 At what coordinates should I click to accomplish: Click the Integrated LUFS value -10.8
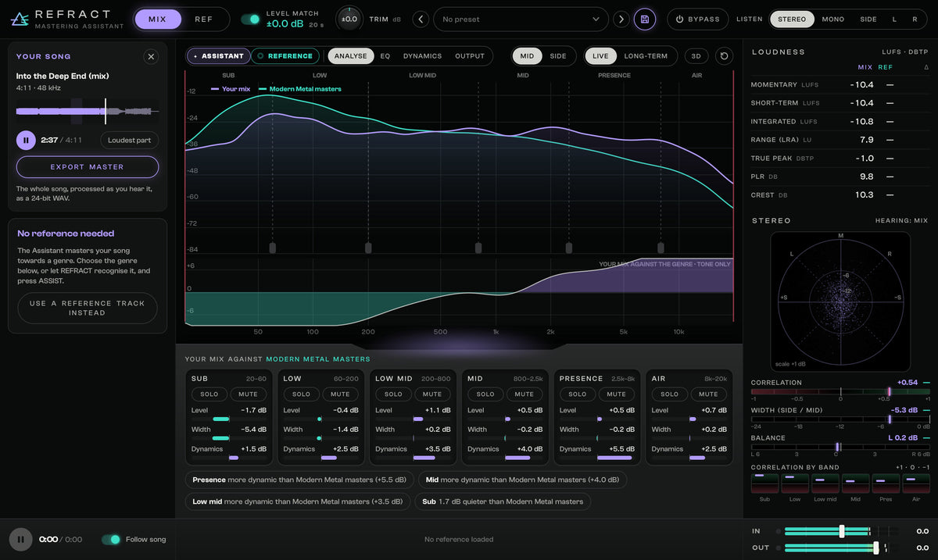tap(862, 122)
